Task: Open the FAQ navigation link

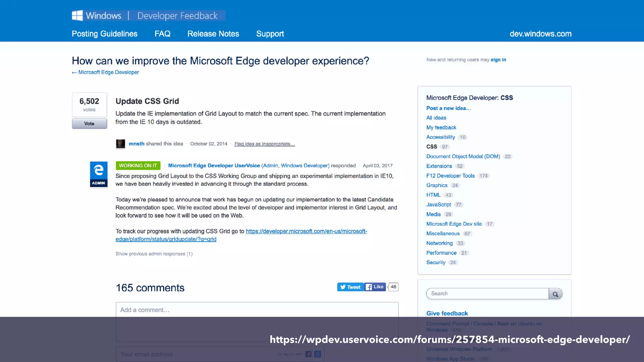Action: pyautogui.click(x=162, y=34)
